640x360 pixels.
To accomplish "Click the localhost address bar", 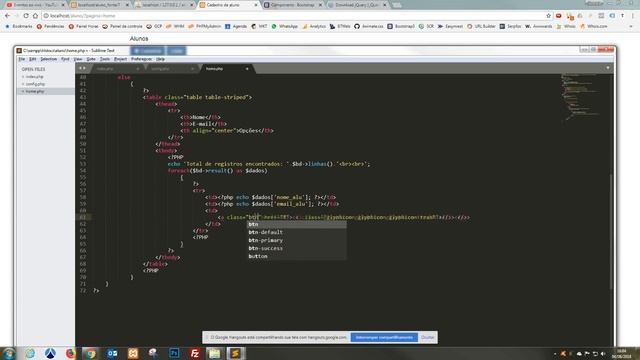I will coord(294,16).
